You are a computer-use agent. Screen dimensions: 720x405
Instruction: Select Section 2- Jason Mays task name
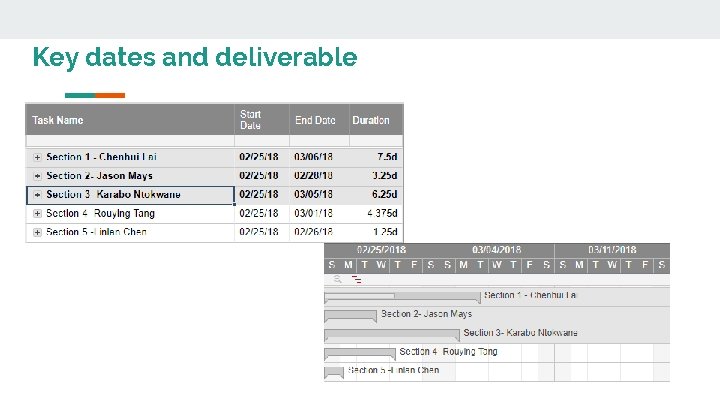pyautogui.click(x=99, y=176)
